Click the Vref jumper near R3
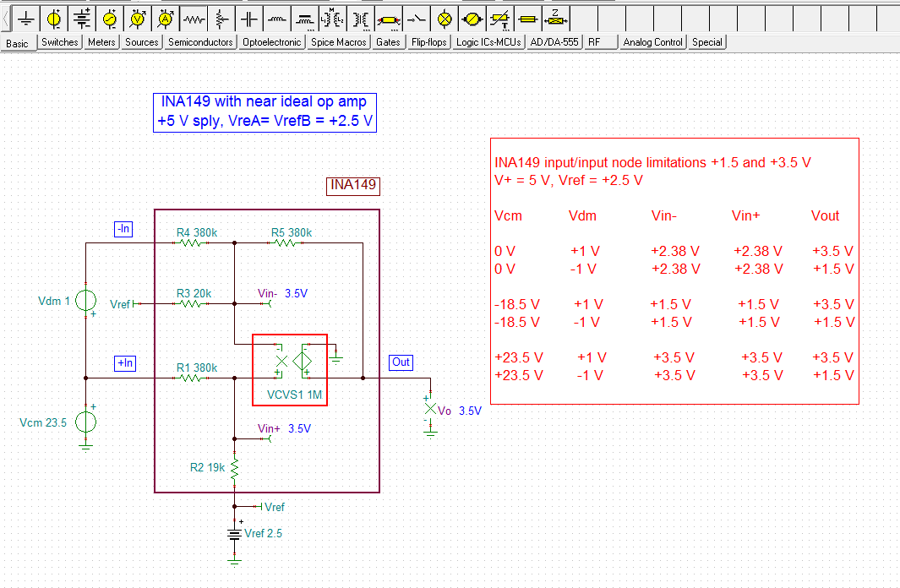900x588 pixels. (125, 304)
